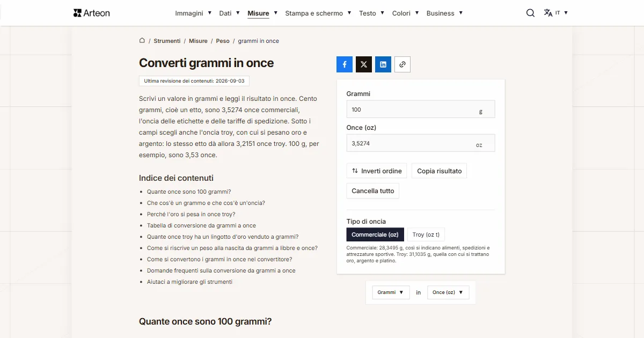
Task: Jump to lingotto d'oro venduto a grammi section
Action: [223, 237]
